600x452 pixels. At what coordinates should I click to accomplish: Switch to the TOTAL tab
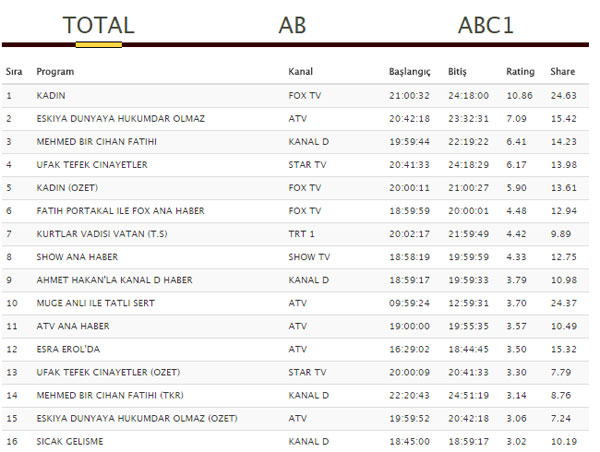98,25
